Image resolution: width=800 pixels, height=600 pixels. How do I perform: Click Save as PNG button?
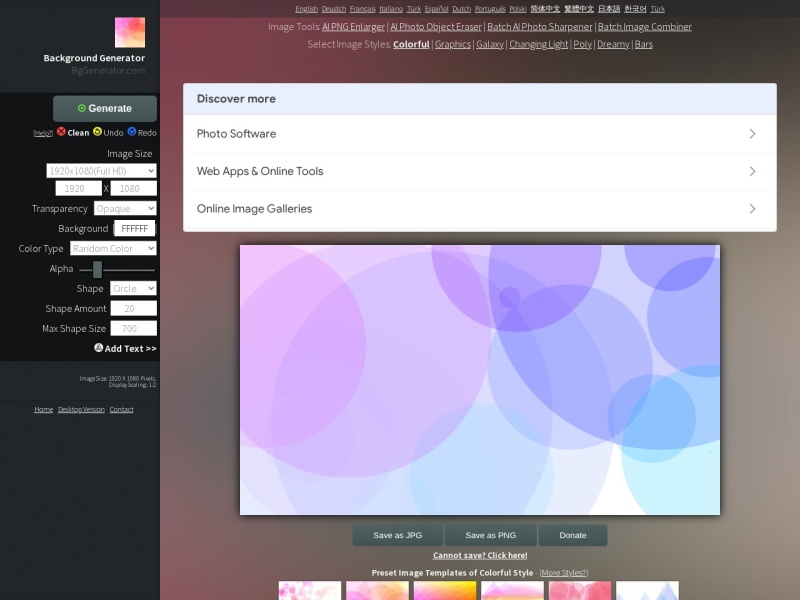(x=490, y=535)
